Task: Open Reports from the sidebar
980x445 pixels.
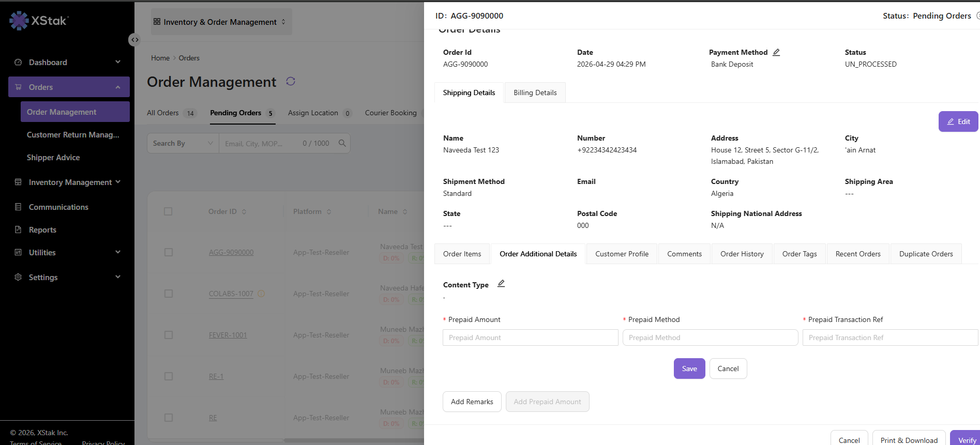Action: 42,230
